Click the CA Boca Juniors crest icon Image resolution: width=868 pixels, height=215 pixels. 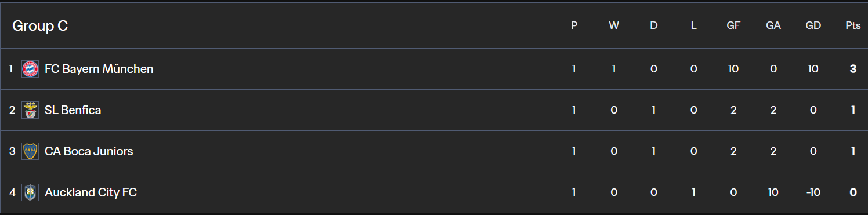30,151
